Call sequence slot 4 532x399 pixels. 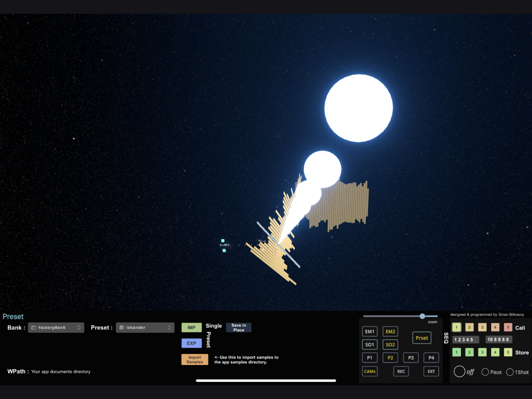[x=495, y=327]
